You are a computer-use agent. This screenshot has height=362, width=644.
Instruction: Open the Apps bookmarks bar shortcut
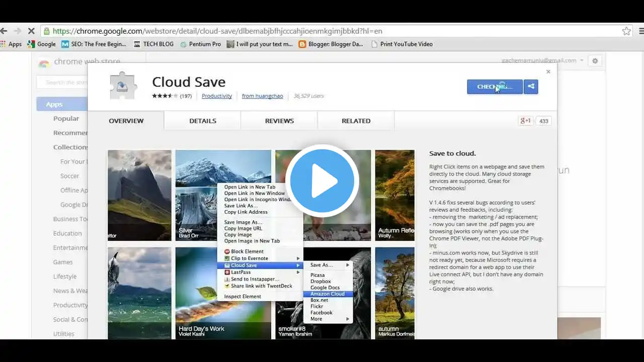[11, 44]
